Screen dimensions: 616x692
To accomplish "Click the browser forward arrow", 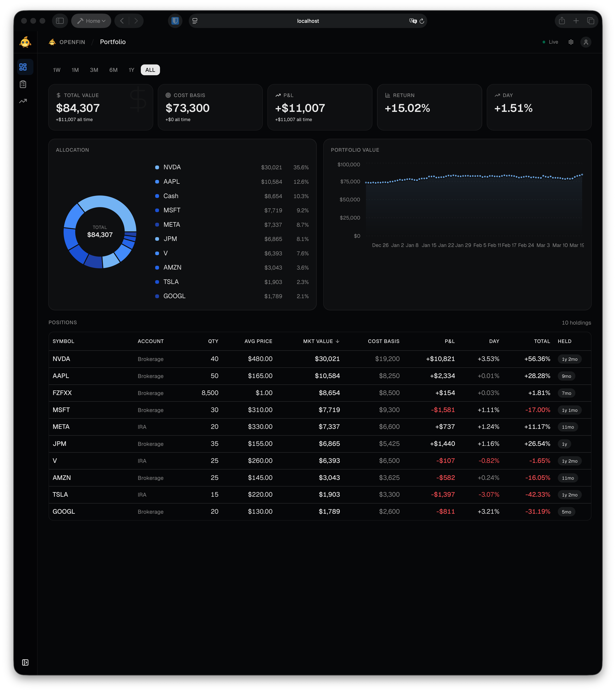I will click(136, 21).
